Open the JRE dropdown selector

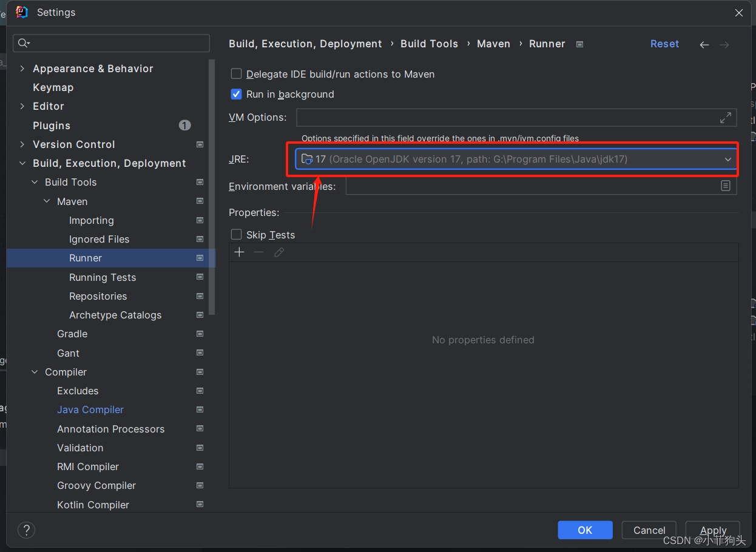[516, 159]
